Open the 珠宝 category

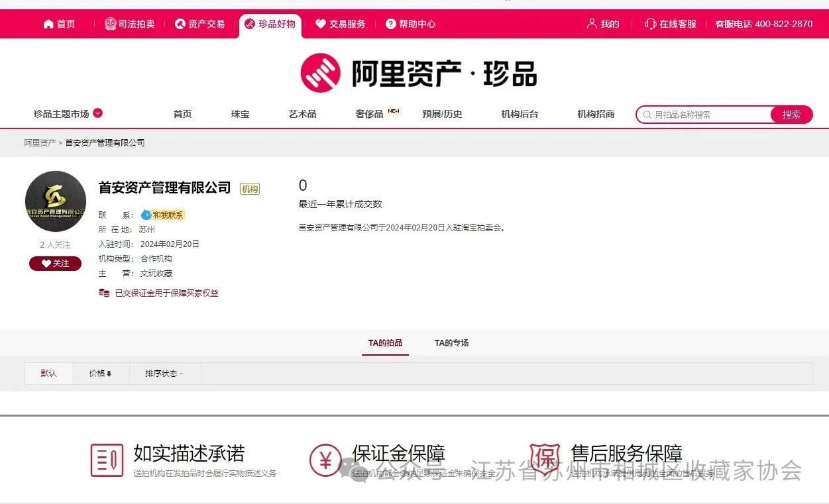coord(240,114)
